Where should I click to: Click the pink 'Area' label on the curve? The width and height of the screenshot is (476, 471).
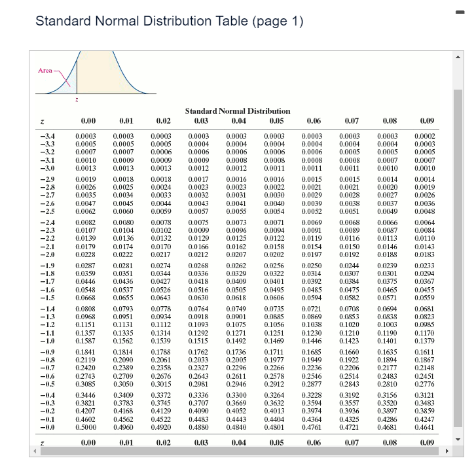[x=45, y=71]
